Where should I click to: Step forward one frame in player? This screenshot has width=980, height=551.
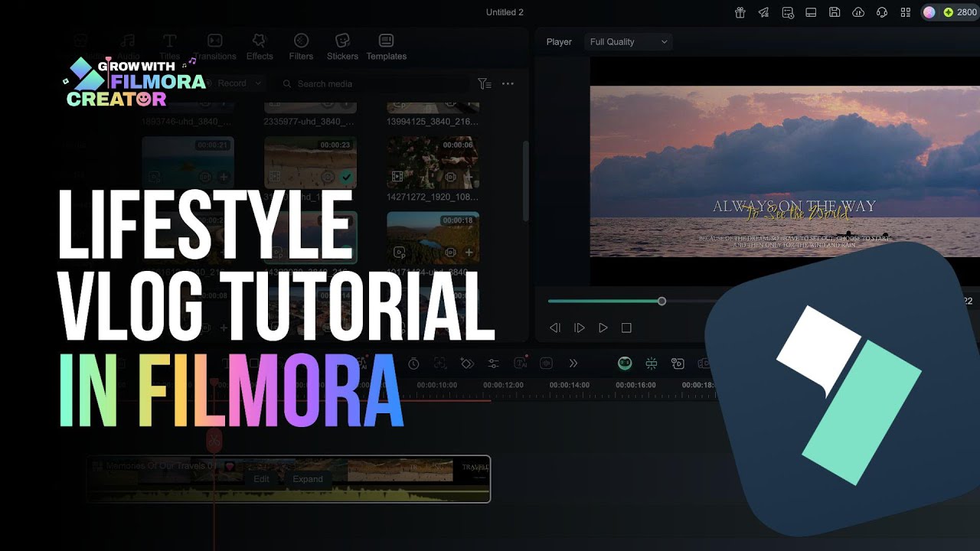pyautogui.click(x=580, y=328)
